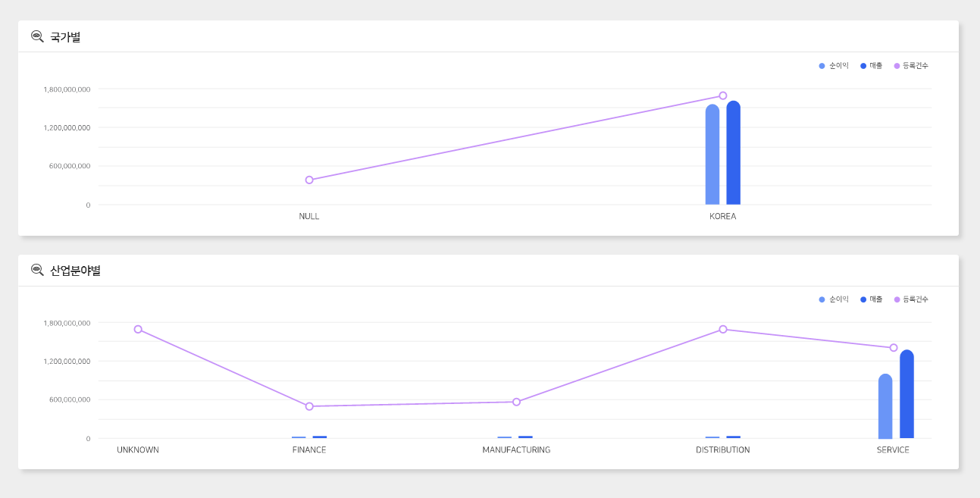The height and width of the screenshot is (498, 980).
Task: Toggle 매출 legend in the 국가별 chart
Action: click(x=872, y=66)
